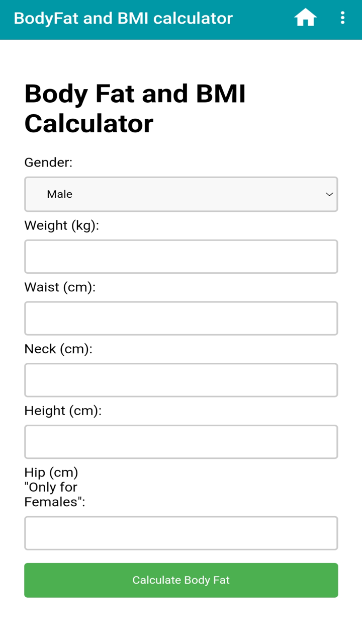This screenshot has width=362, height=644.
Task: Tap the vertical ellipsis menu icon
Action: tap(343, 18)
